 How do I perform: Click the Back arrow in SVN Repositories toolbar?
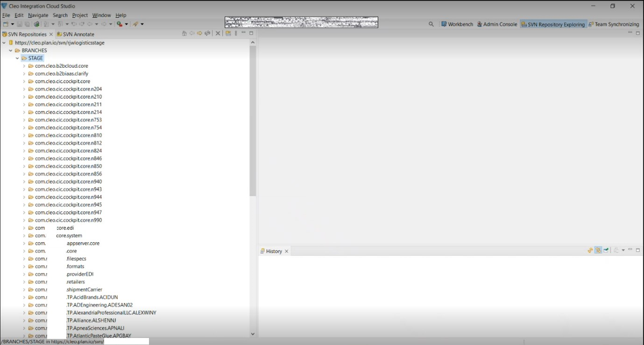tap(192, 33)
